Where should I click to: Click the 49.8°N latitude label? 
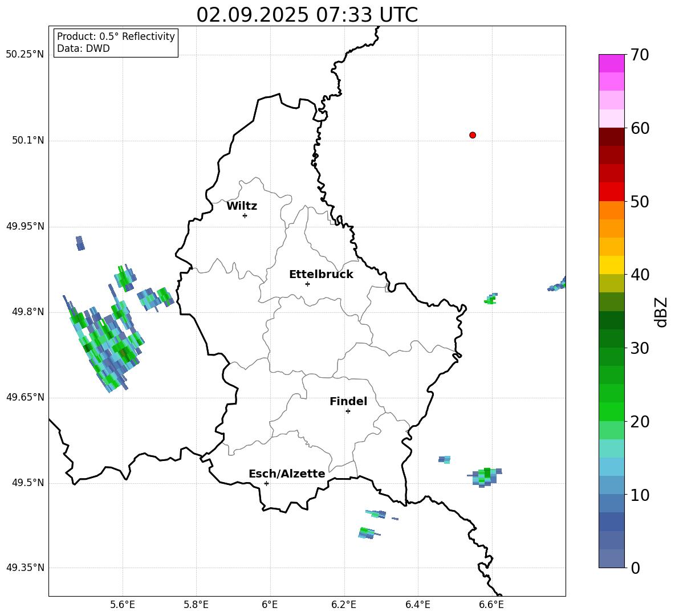[x=28, y=312]
